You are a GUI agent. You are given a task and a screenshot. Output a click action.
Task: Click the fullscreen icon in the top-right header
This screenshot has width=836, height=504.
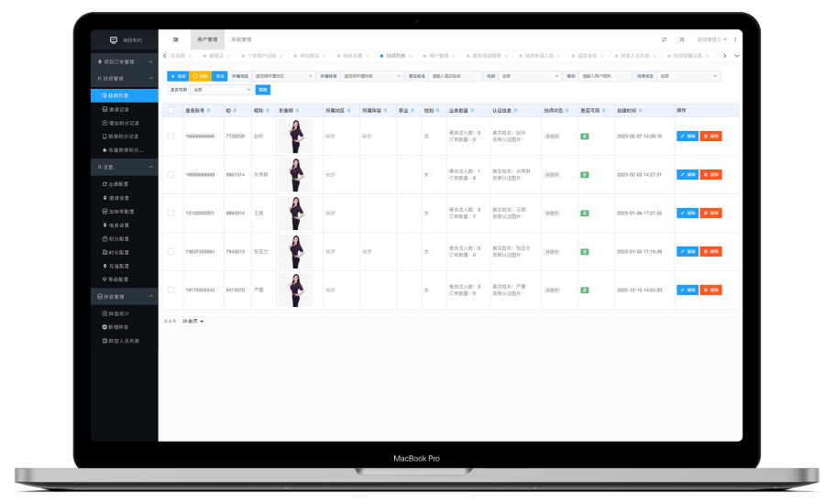click(681, 39)
